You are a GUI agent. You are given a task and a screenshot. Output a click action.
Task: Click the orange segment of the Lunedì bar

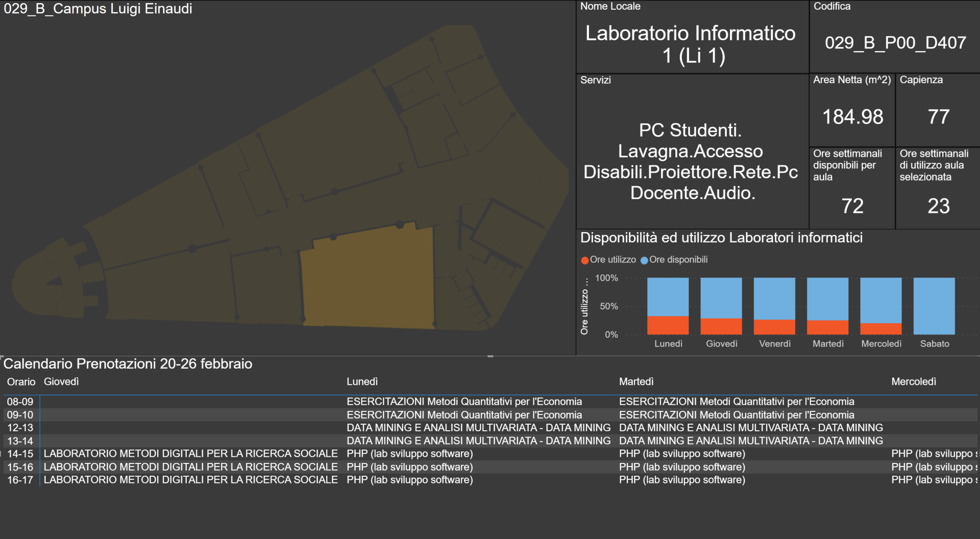[x=668, y=325]
